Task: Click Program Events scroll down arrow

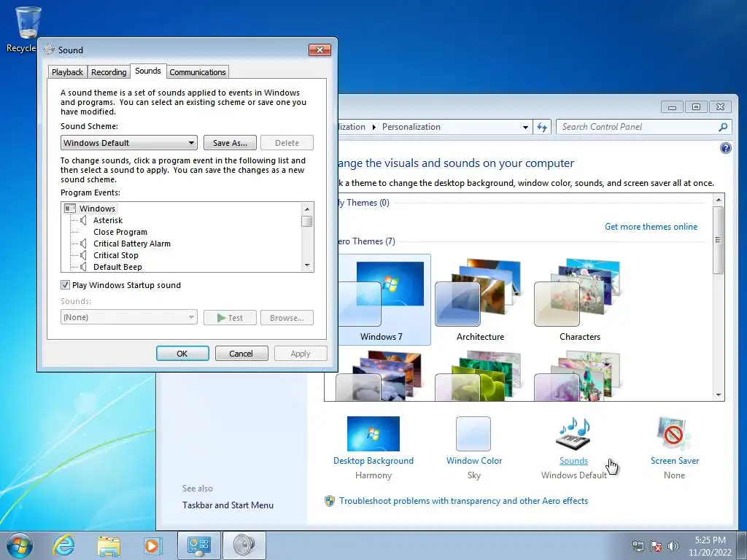Action: coord(307,265)
